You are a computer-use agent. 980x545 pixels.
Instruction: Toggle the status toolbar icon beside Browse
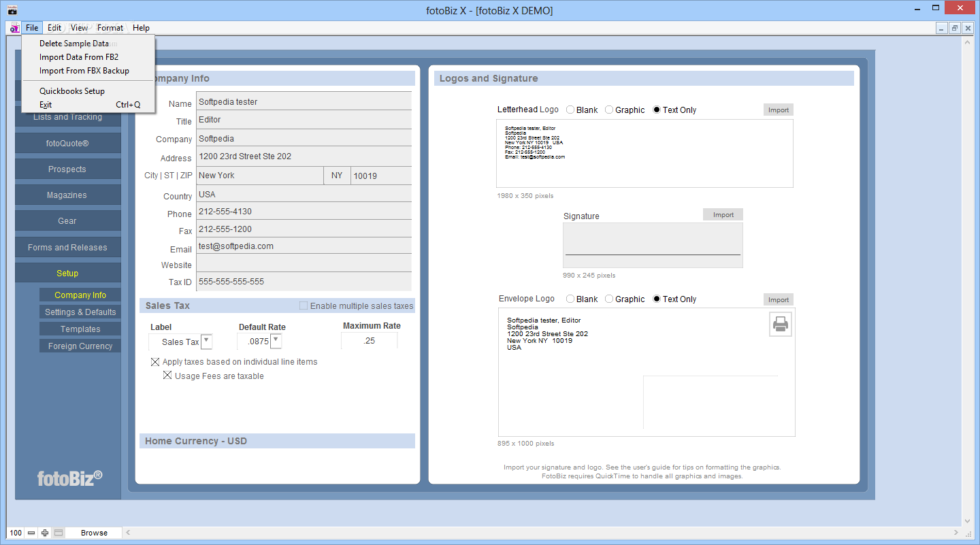59,533
